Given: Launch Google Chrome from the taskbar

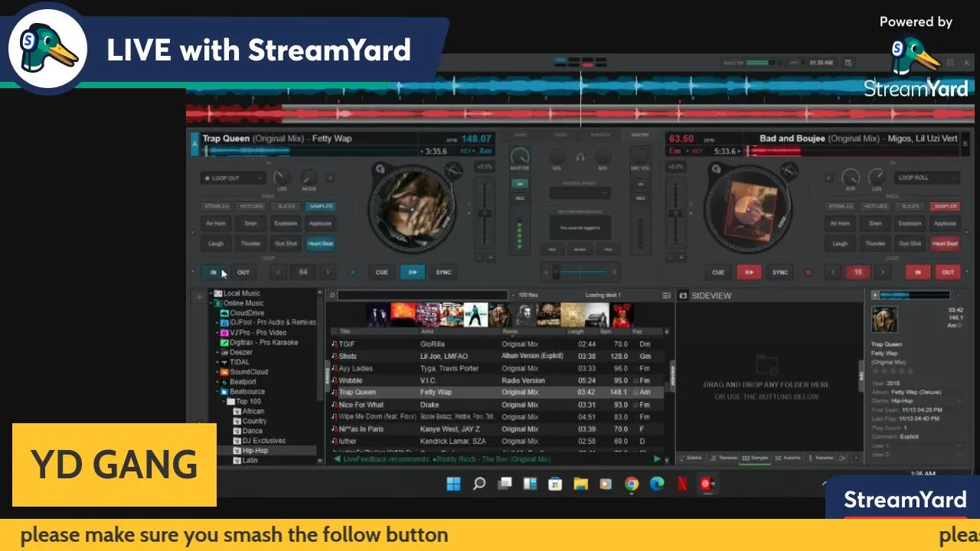Looking at the screenshot, I should click(x=631, y=484).
